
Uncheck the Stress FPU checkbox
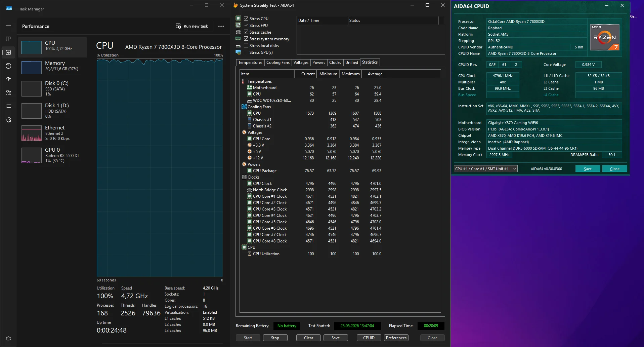tap(246, 25)
